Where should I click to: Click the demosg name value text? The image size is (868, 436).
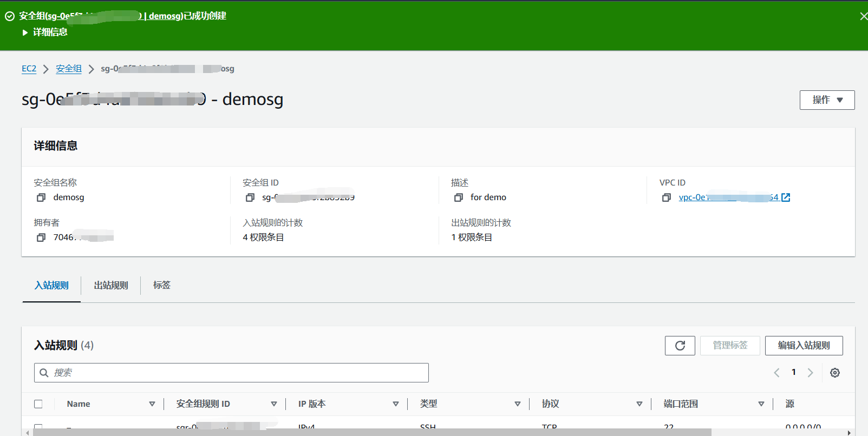[69, 197]
